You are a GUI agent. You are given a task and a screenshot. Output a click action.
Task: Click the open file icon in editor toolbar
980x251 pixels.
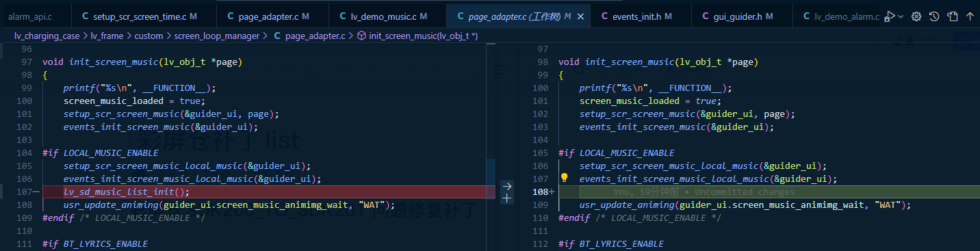pyautogui.click(x=953, y=16)
